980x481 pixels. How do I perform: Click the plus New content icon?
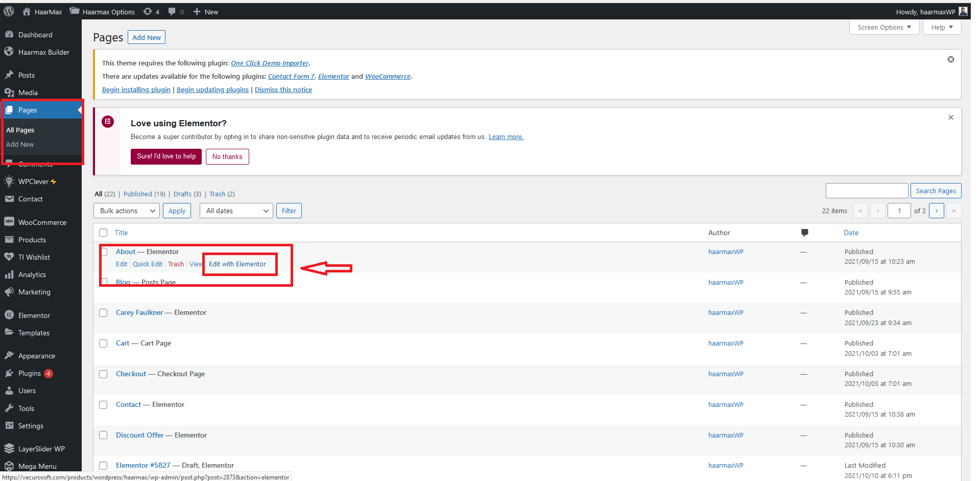(x=197, y=12)
